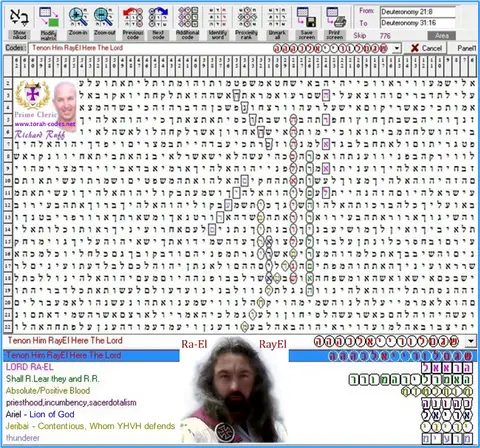Click the Show nikud label button

pyautogui.click(x=19, y=35)
